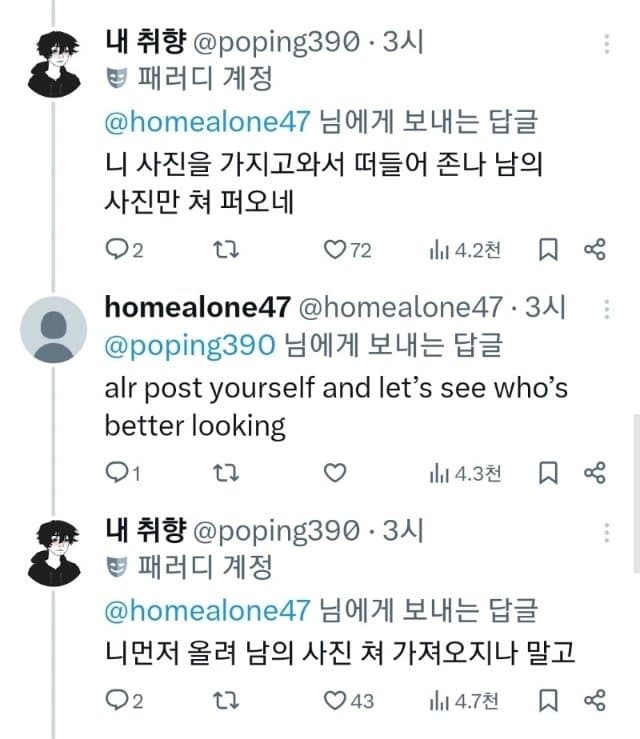
Task: Click @poping390 mention in homealone47's reply
Action: point(189,345)
